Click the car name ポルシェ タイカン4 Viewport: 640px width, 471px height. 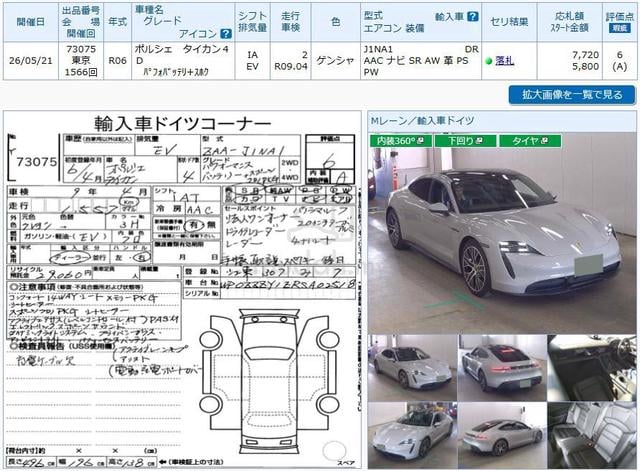(x=182, y=49)
